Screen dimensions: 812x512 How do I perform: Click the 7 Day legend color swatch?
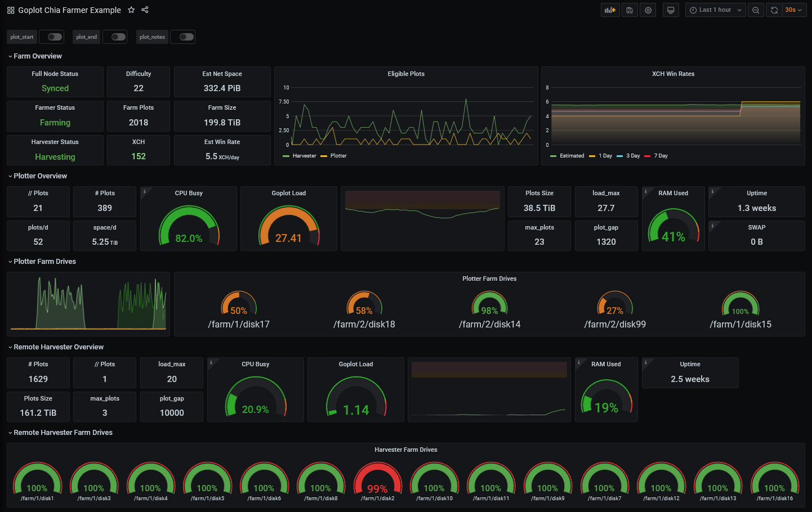(x=647, y=156)
